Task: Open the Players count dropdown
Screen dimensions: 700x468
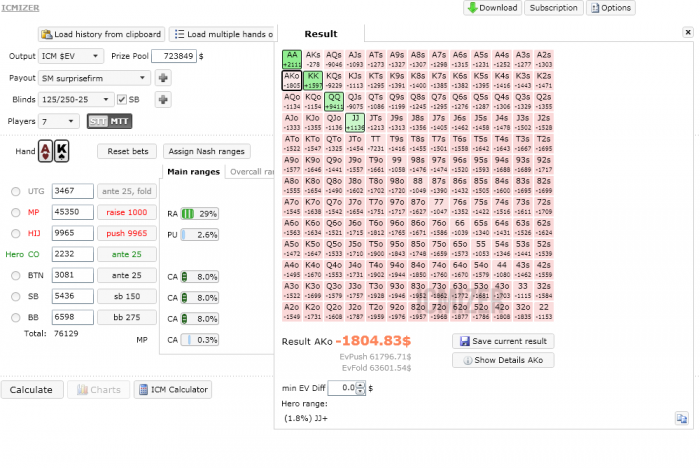Action: coord(58,121)
